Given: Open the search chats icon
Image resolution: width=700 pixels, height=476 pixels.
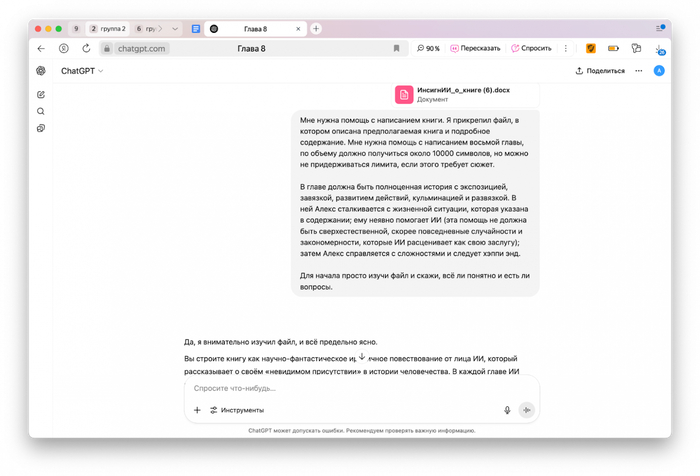Looking at the screenshot, I should pyautogui.click(x=41, y=112).
